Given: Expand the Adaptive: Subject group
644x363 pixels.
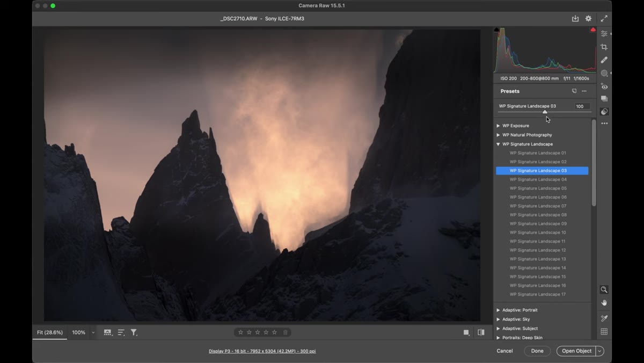Looking at the screenshot, I should (498, 328).
